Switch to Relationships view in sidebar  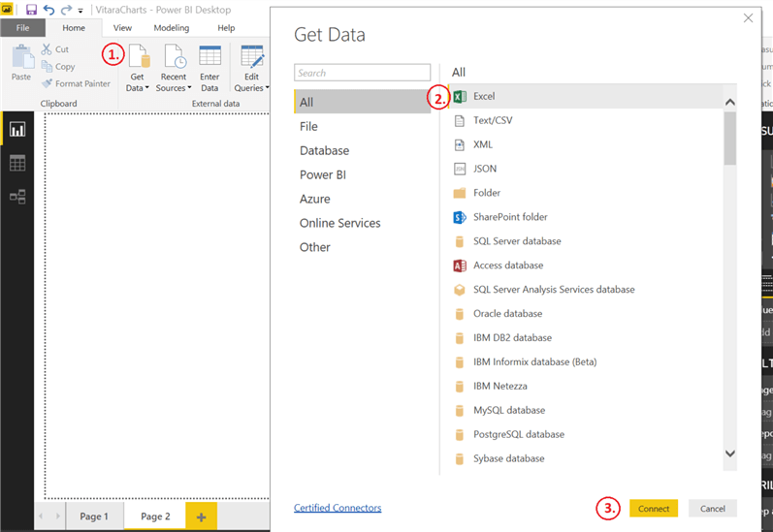(x=17, y=197)
